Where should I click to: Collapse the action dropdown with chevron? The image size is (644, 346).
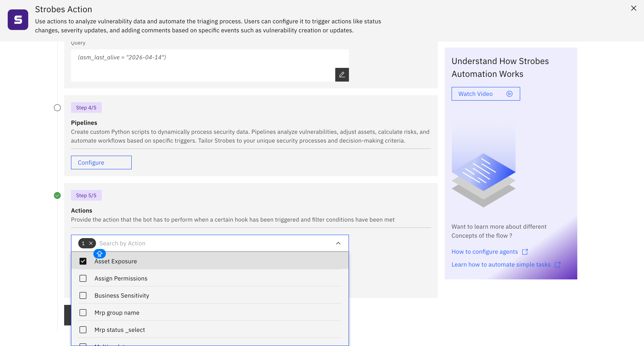pos(338,243)
